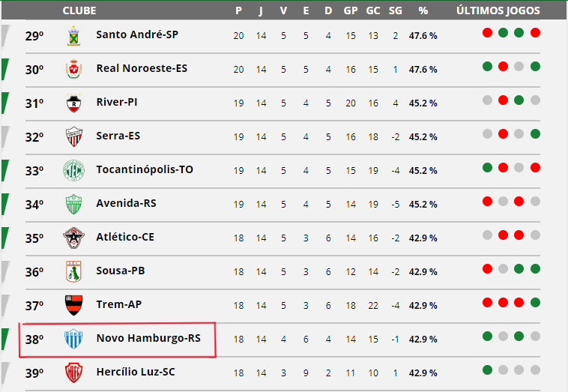
Task: Click the Atlético-CE star crest
Action: click(x=74, y=238)
